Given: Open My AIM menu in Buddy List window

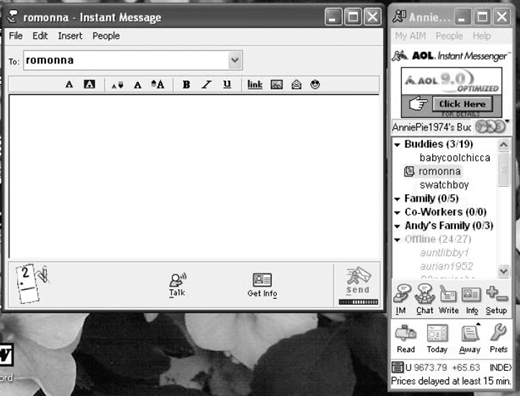Looking at the screenshot, I should pyautogui.click(x=411, y=36).
